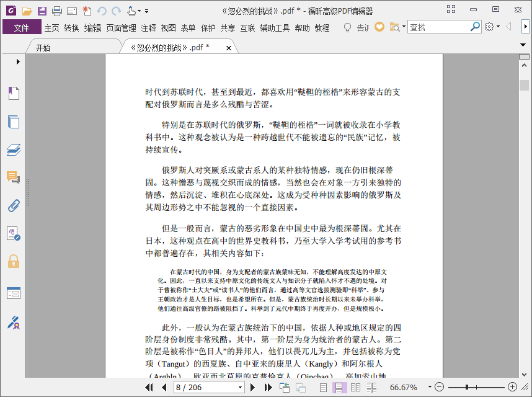Click the New blank PDF star icon
Screen dimensions: 532x397
tap(87, 11)
